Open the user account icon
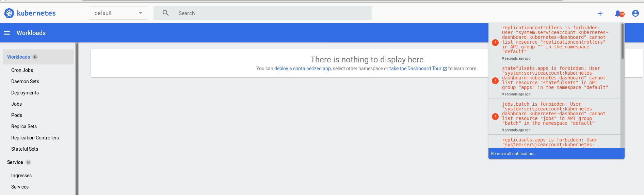The height and width of the screenshot is (195, 644). [635, 13]
